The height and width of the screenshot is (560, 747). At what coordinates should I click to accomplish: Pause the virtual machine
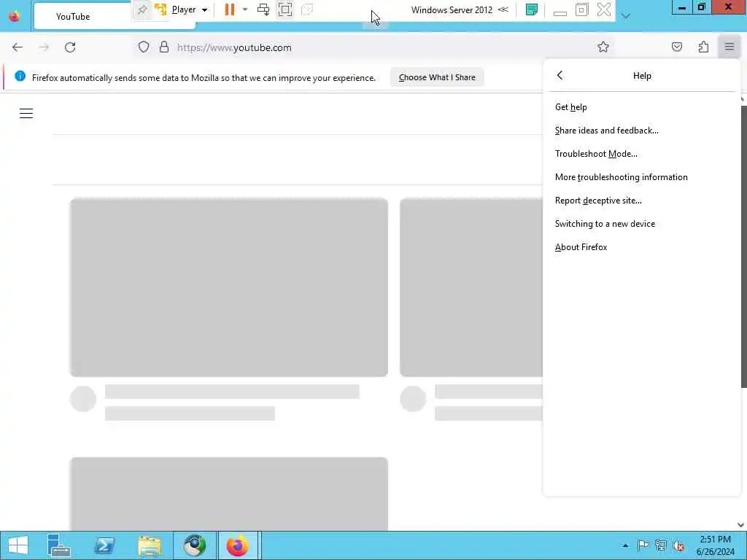[230, 9]
